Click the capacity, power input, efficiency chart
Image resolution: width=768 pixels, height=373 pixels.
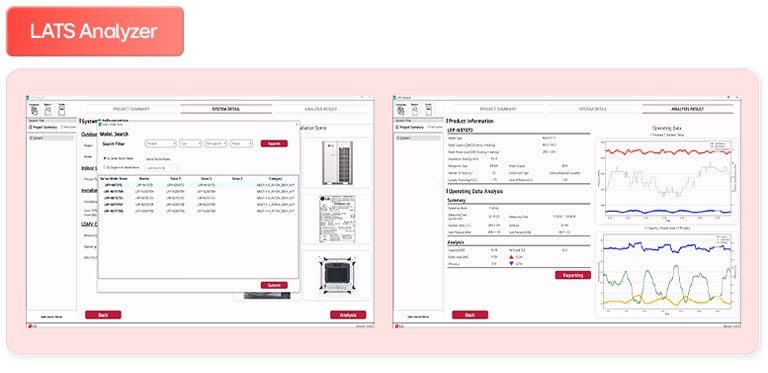[666, 274]
